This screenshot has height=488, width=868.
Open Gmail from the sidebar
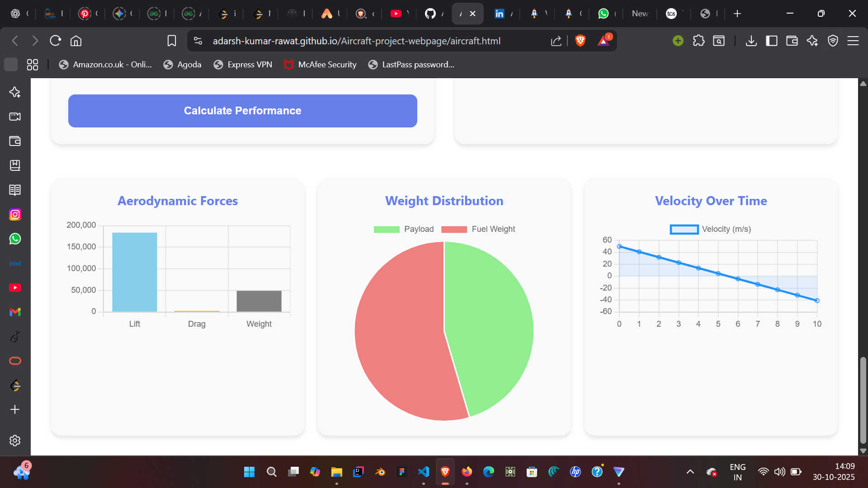point(15,312)
